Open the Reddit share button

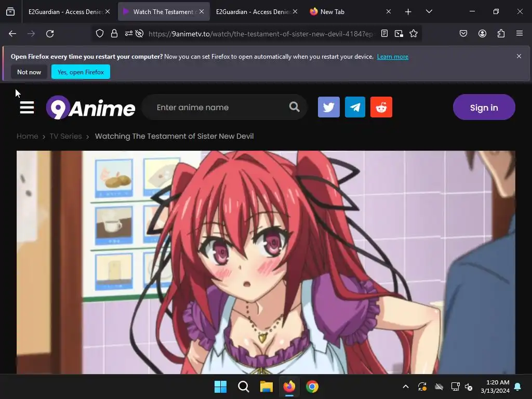click(381, 107)
